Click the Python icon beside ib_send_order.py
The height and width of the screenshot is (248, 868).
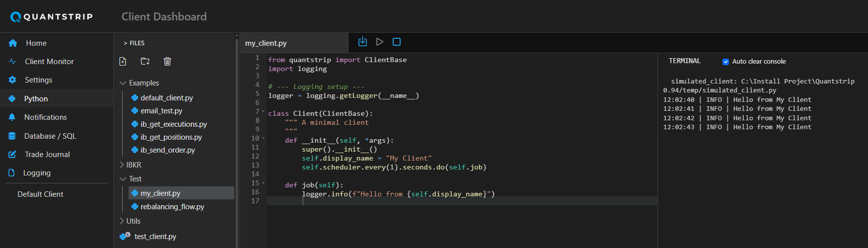point(135,150)
